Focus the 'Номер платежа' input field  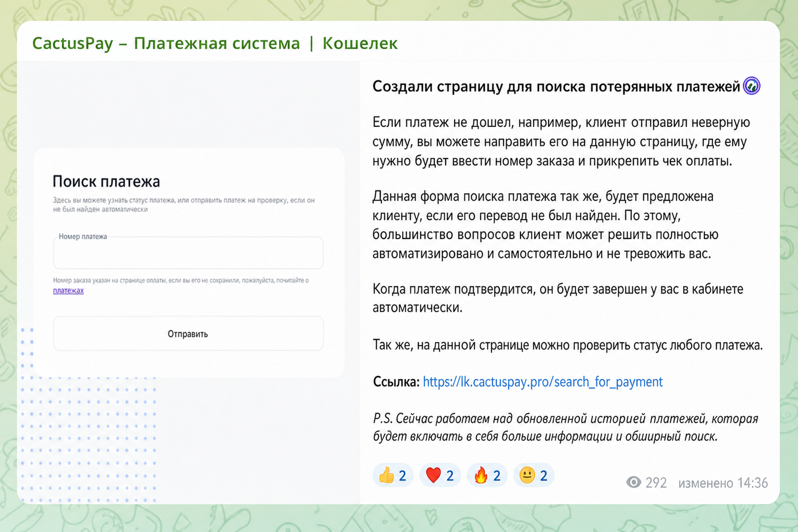pyautogui.click(x=188, y=253)
